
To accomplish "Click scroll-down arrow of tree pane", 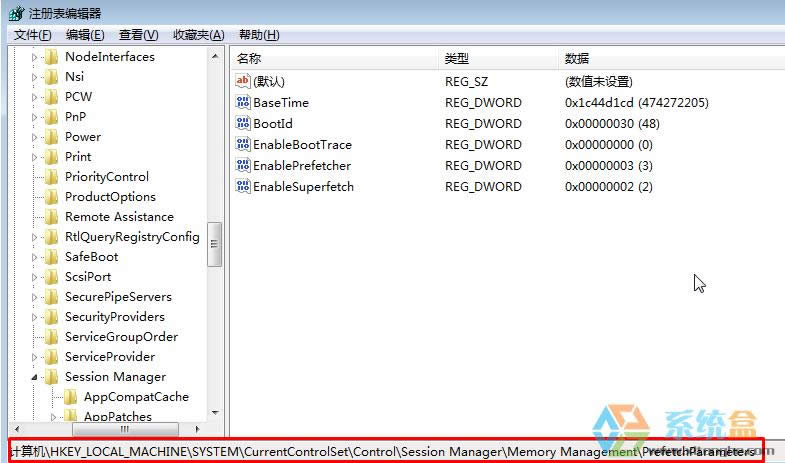I will pyautogui.click(x=215, y=411).
